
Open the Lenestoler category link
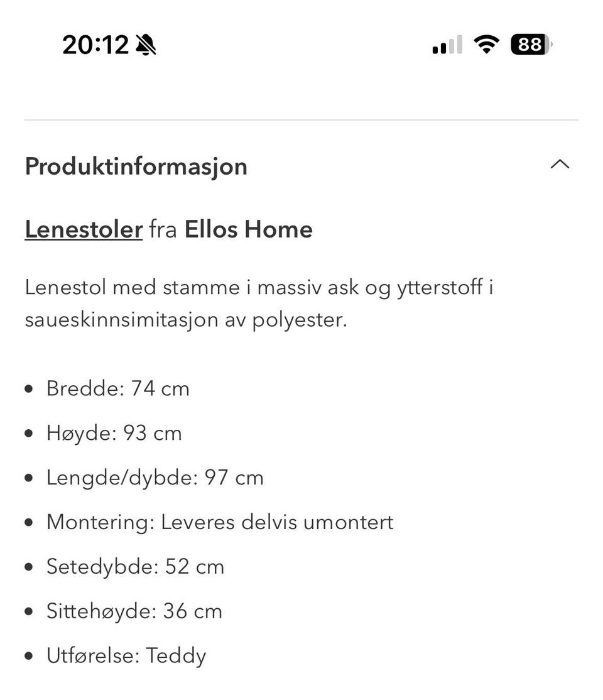[84, 229]
